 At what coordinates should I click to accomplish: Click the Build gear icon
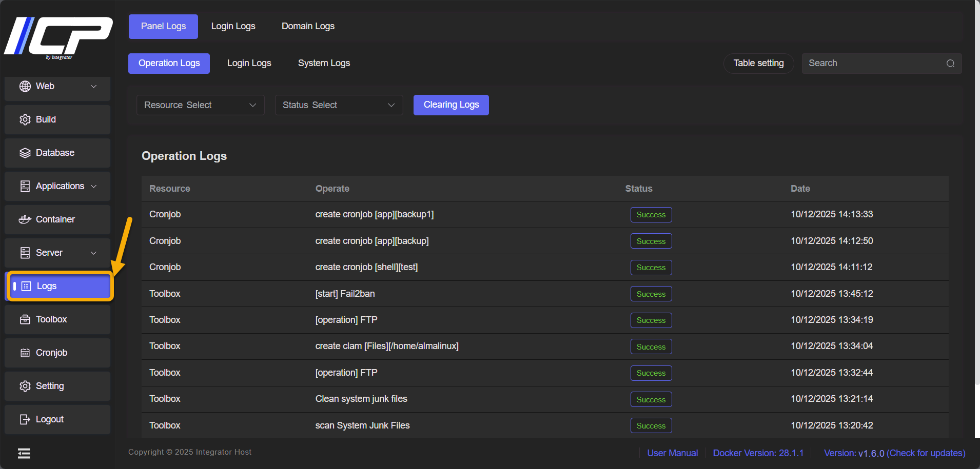tap(25, 119)
